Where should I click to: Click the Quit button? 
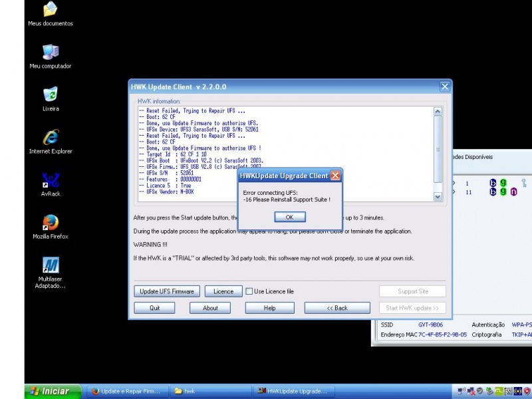(154, 308)
